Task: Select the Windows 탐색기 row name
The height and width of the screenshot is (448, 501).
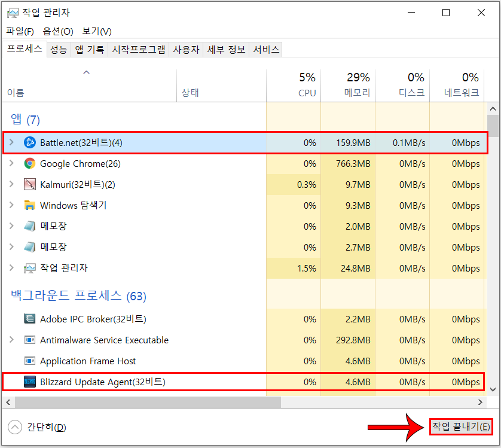Action: [73, 205]
